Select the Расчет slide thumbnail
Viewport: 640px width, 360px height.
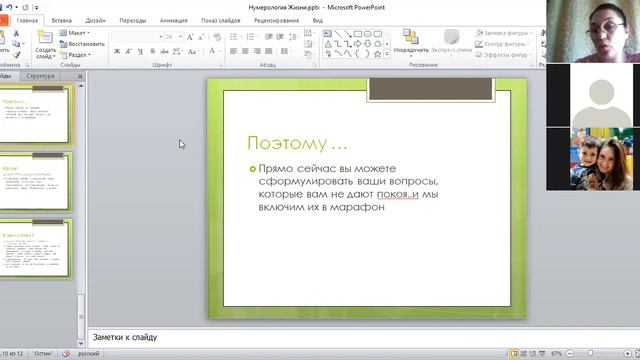(x=36, y=182)
